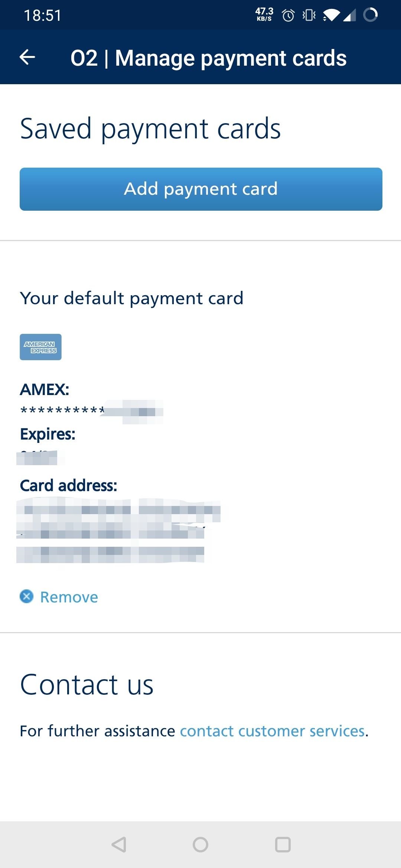The width and height of the screenshot is (401, 868).
Task: Tap the battery ring status icon
Action: 370,15
